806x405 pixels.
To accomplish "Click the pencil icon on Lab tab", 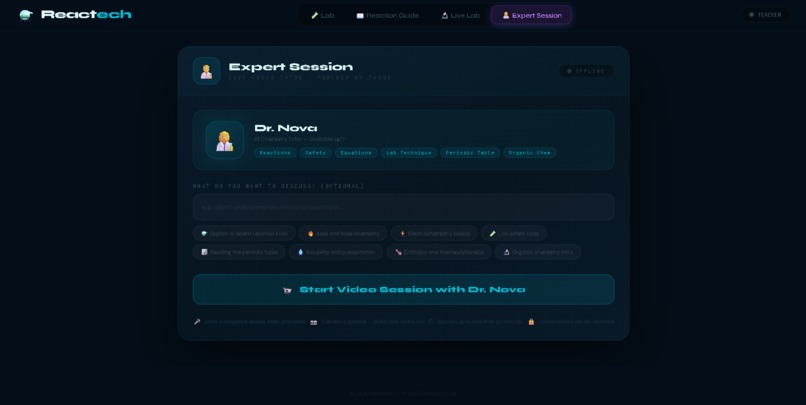I will tap(315, 15).
